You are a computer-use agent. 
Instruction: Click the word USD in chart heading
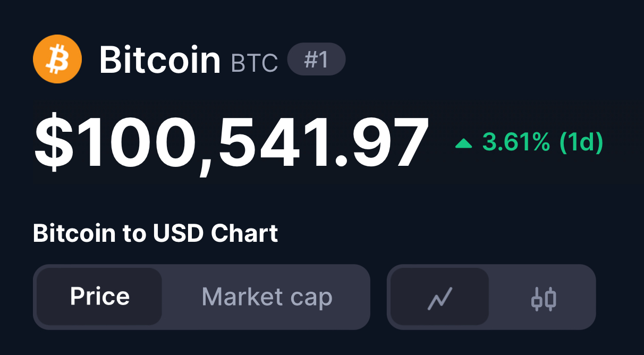(x=179, y=233)
